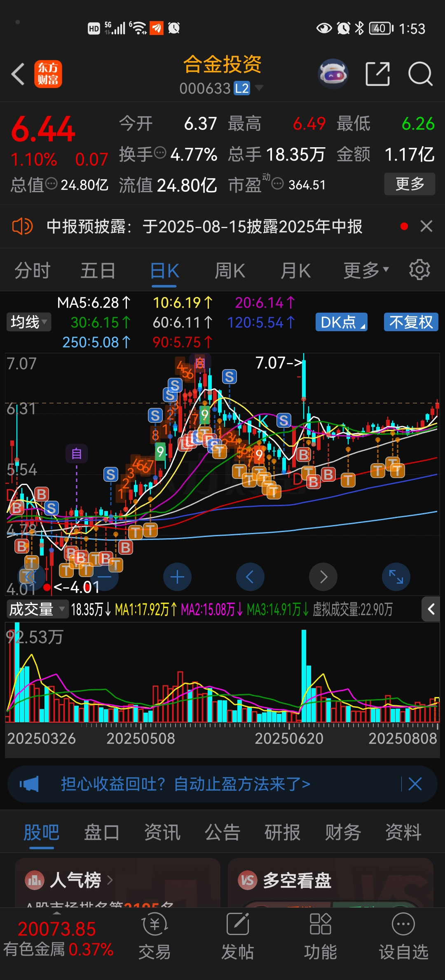Open the search magnifier icon
The image size is (445, 980).
click(x=420, y=74)
